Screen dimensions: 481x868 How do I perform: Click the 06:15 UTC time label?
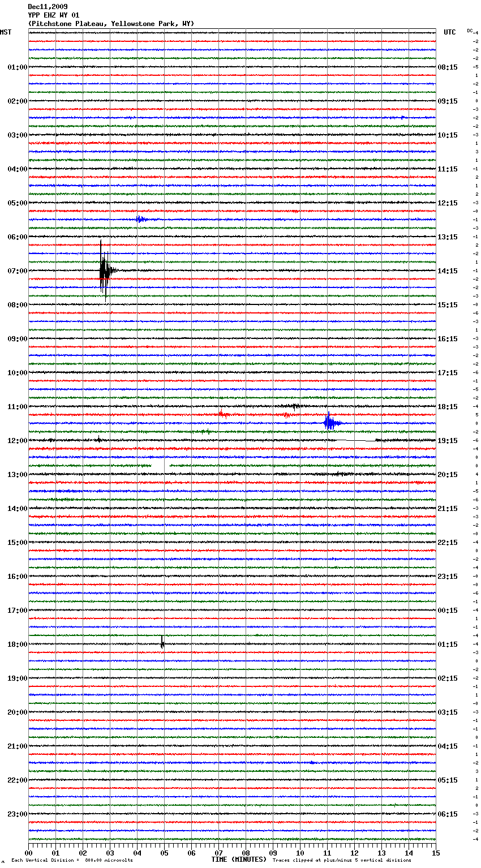click(x=448, y=814)
